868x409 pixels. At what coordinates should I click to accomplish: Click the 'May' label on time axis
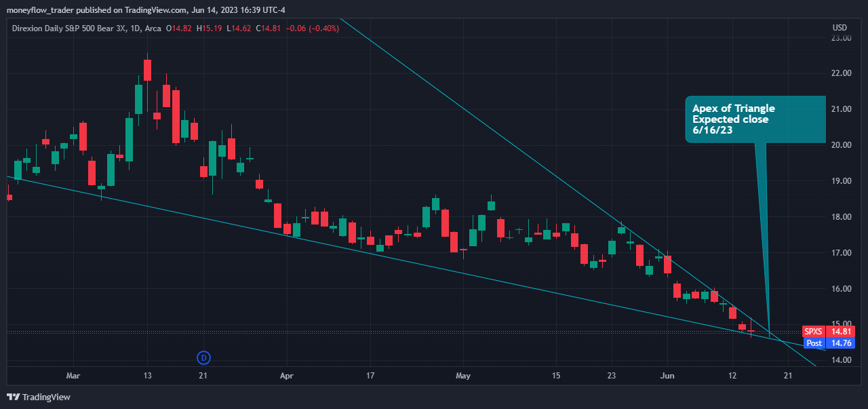pyautogui.click(x=463, y=375)
